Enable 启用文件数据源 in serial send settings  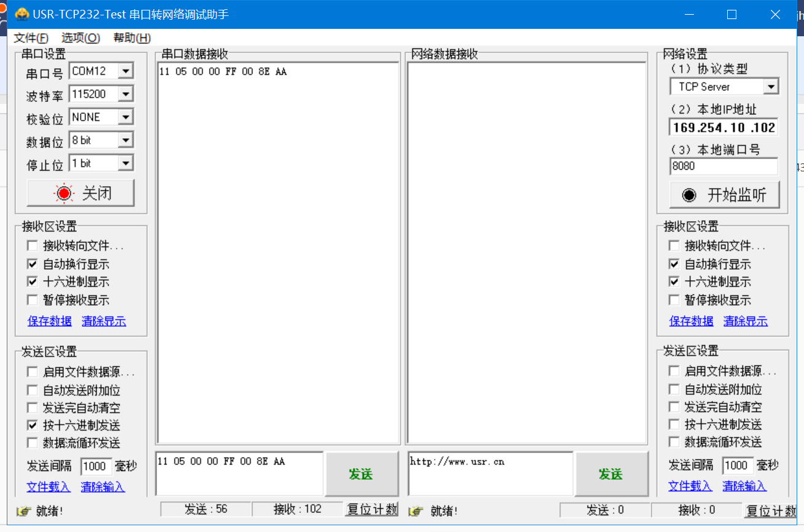32,372
